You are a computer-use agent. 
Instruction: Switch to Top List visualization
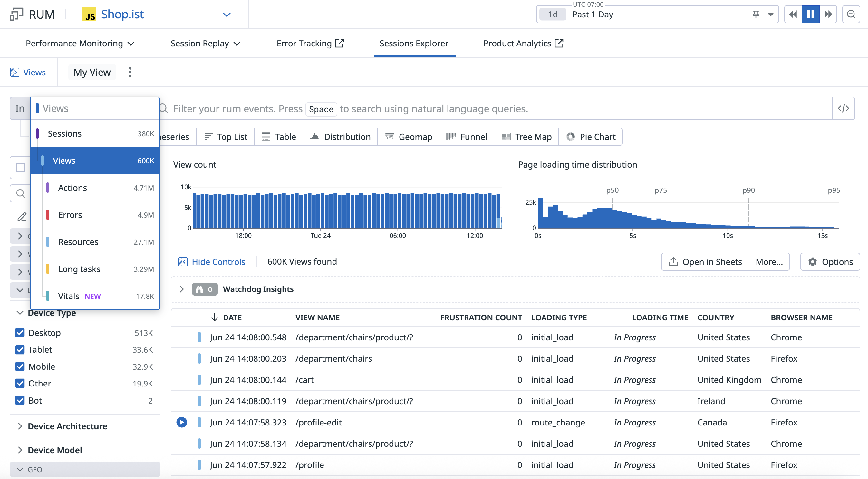[226, 137]
